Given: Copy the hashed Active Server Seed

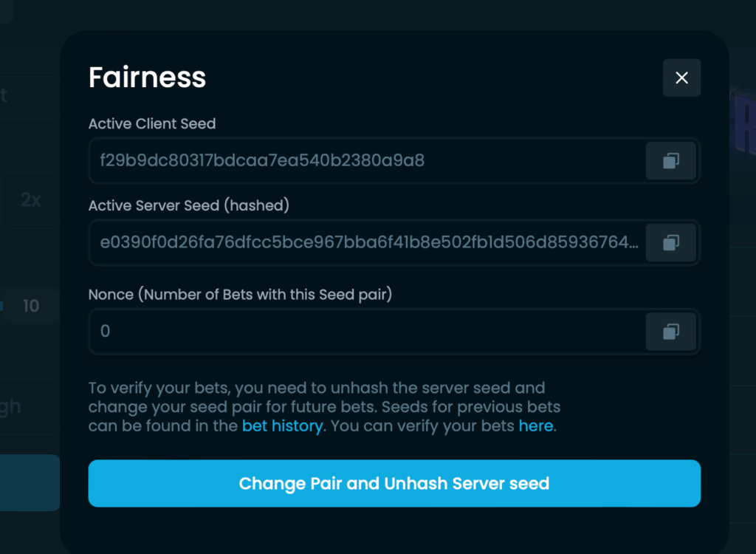Looking at the screenshot, I should tap(670, 242).
